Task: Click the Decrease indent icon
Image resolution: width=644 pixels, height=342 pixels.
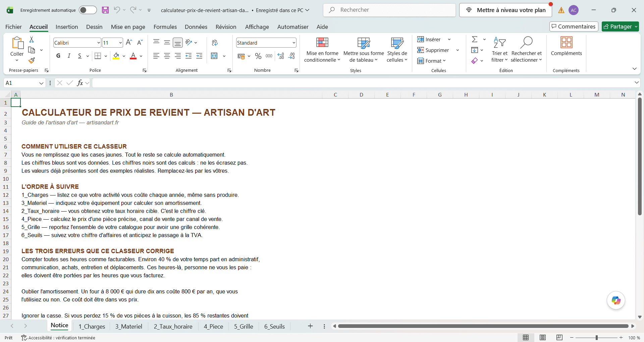Action: click(189, 56)
